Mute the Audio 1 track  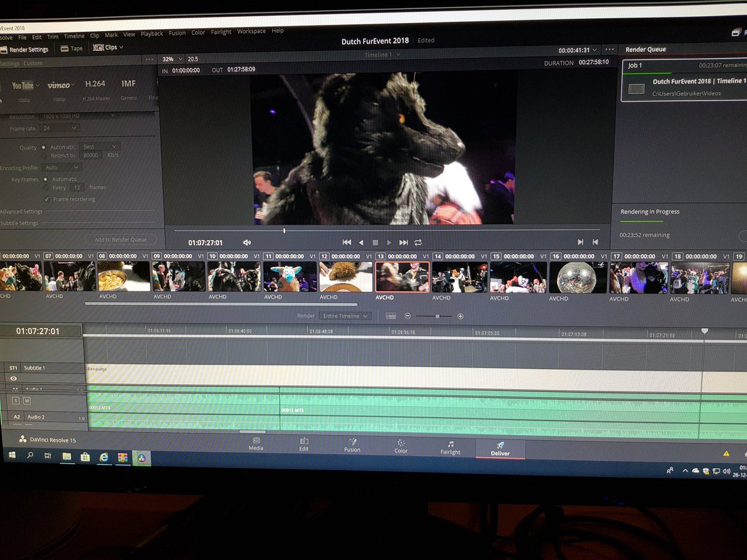click(27, 401)
